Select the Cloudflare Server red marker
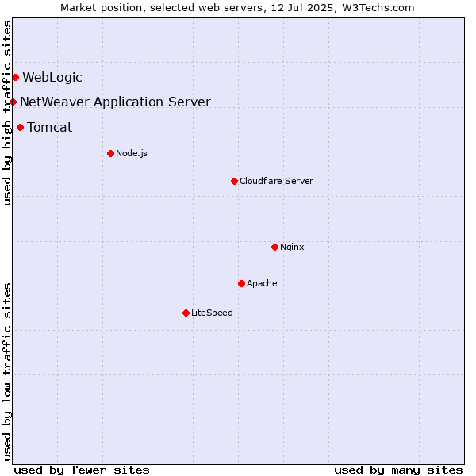The image size is (476, 476). 234,182
